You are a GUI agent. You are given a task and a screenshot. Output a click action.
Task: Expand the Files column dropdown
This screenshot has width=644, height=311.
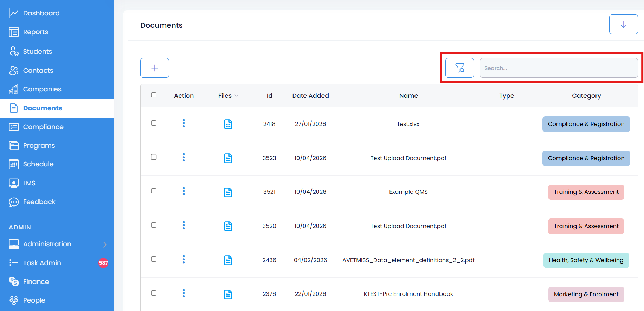[x=228, y=96]
